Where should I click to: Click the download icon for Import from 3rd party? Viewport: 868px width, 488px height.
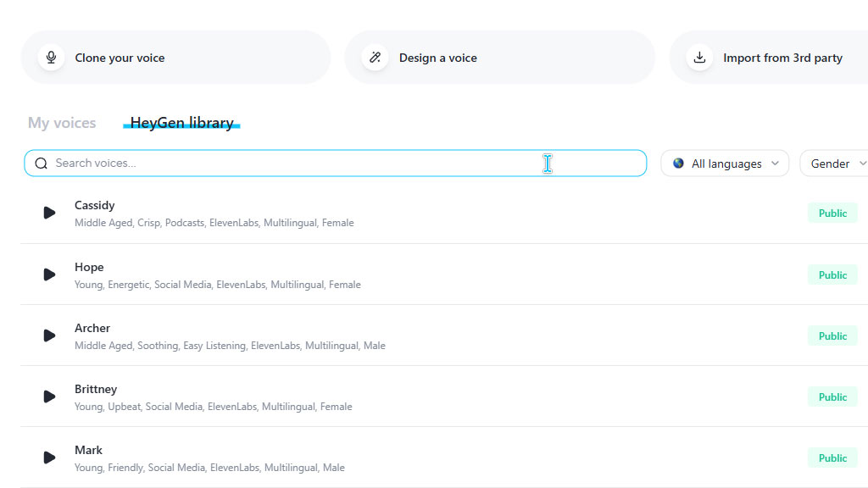(699, 58)
